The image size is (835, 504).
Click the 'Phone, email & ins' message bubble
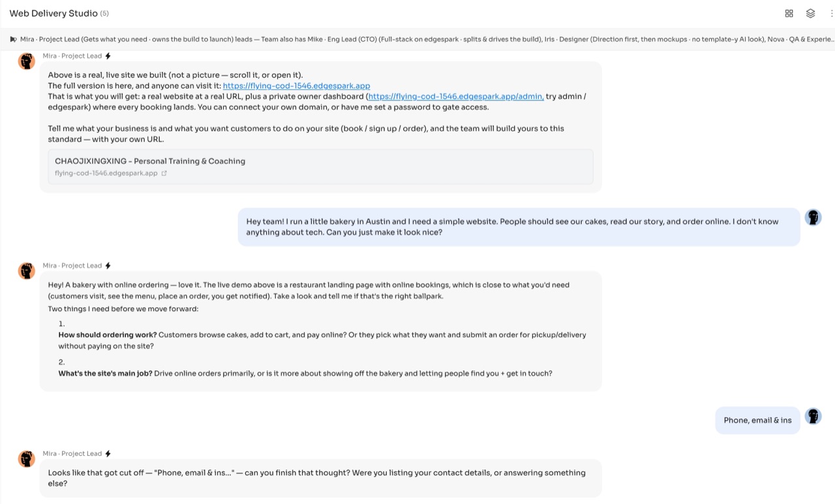pyautogui.click(x=757, y=421)
